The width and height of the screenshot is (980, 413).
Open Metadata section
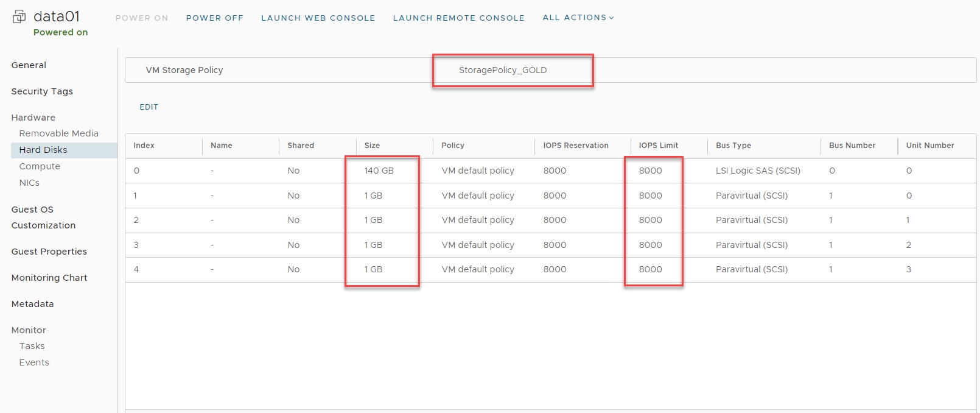(x=32, y=304)
